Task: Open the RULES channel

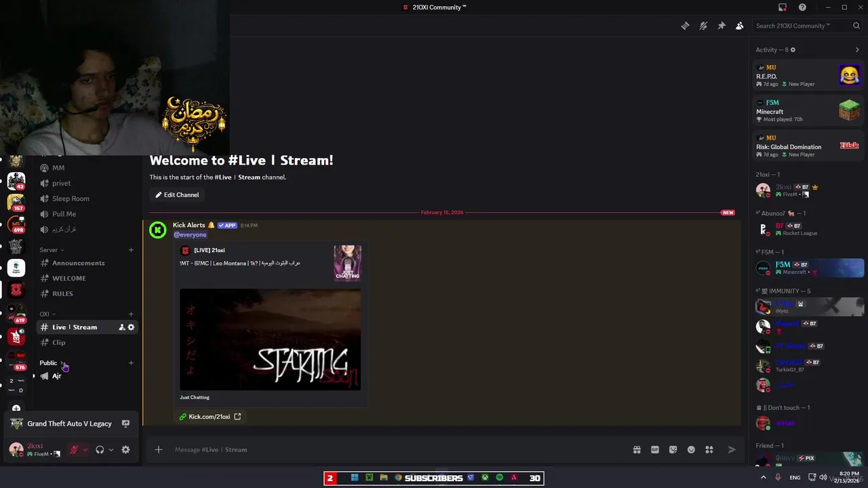Action: click(x=87, y=293)
